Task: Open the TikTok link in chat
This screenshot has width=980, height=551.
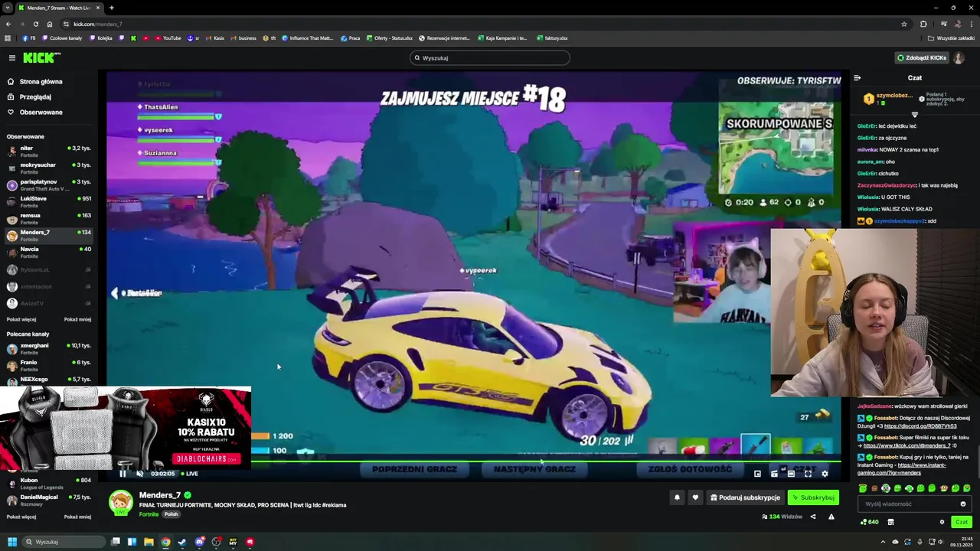Action: point(906,445)
